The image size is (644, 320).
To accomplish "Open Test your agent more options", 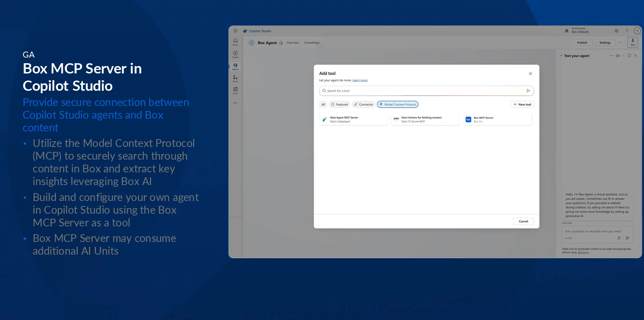I will click(611, 56).
